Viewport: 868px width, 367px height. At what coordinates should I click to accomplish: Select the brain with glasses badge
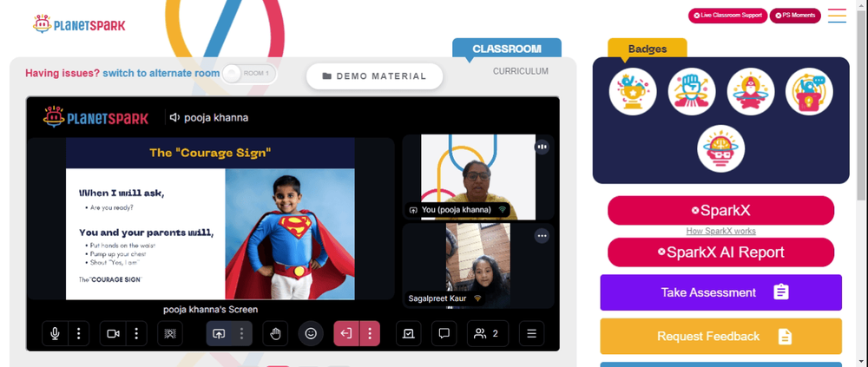[x=720, y=148]
